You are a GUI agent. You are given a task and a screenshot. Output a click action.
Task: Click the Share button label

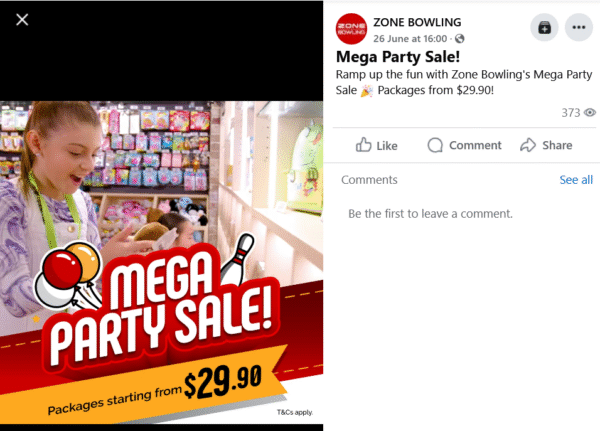(x=557, y=145)
